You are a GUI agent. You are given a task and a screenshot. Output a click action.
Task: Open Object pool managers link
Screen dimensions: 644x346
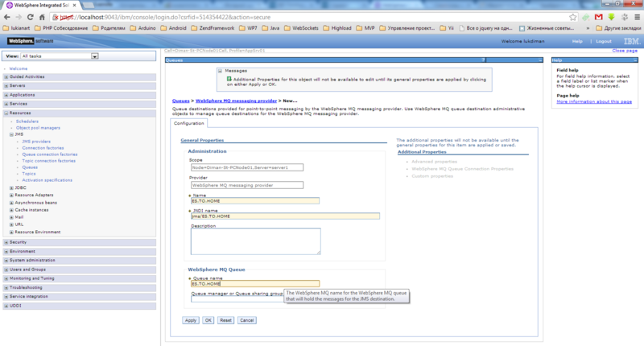(38, 128)
